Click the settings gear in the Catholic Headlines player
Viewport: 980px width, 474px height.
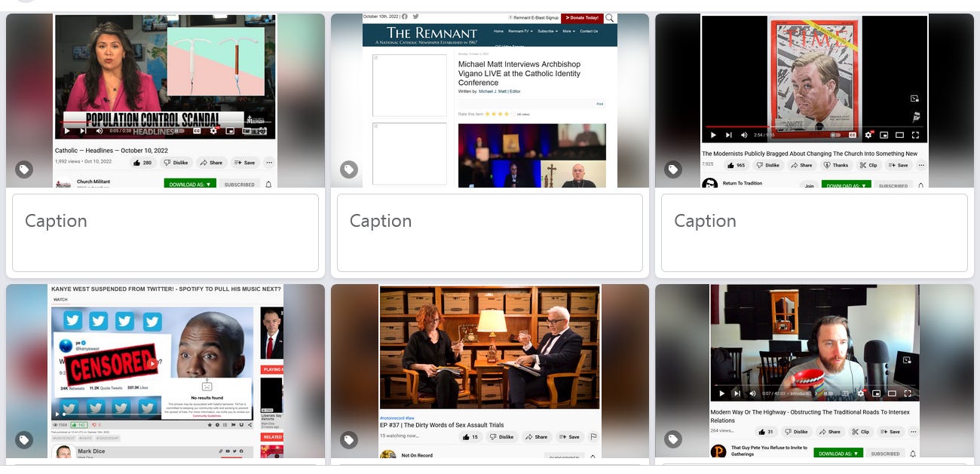213,131
